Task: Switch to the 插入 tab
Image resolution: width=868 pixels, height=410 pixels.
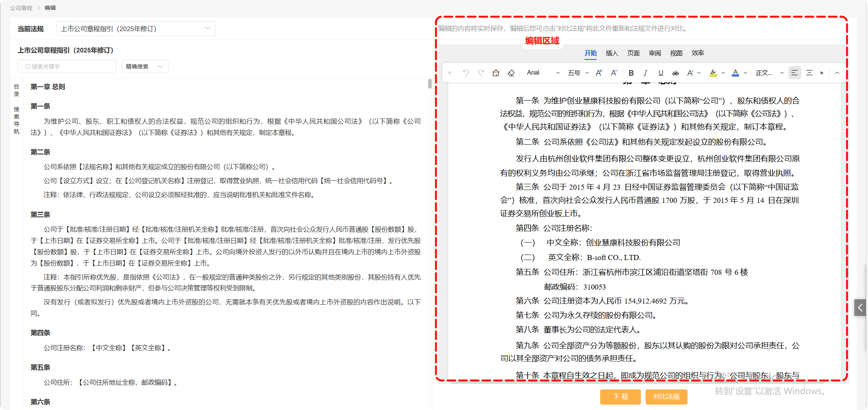Action: point(612,53)
